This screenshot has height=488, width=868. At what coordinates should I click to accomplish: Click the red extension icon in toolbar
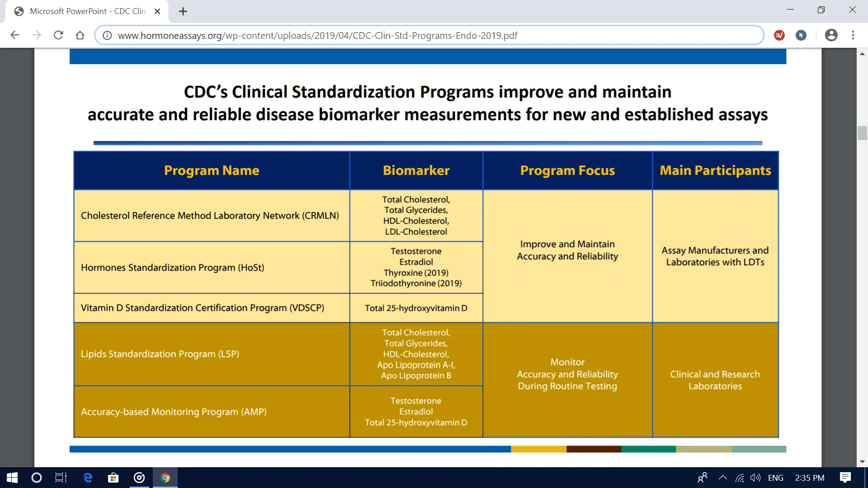(779, 35)
